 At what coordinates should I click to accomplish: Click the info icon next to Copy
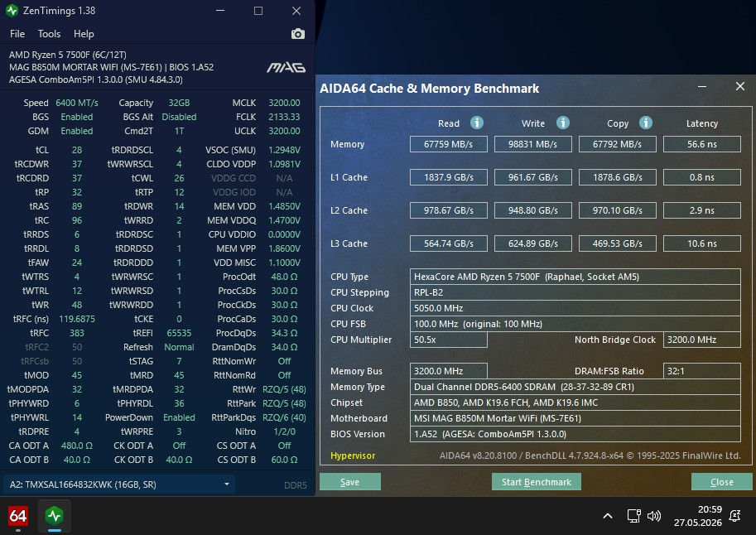(646, 123)
